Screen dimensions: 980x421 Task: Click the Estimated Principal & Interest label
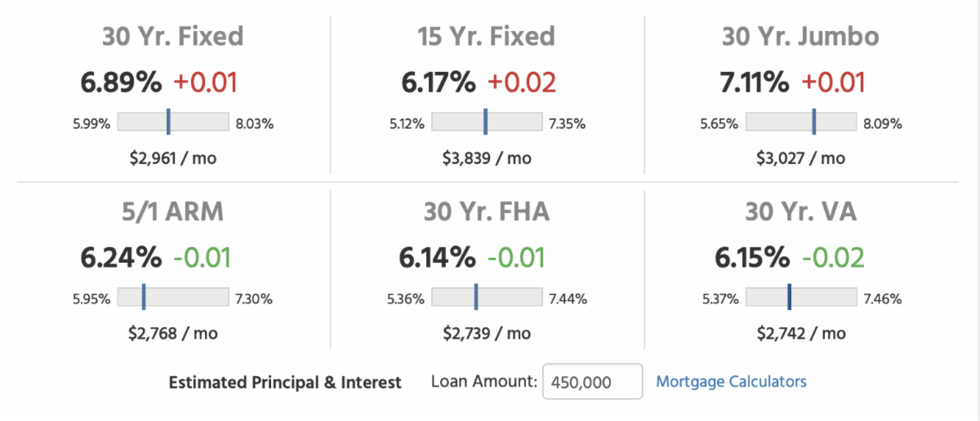click(285, 382)
